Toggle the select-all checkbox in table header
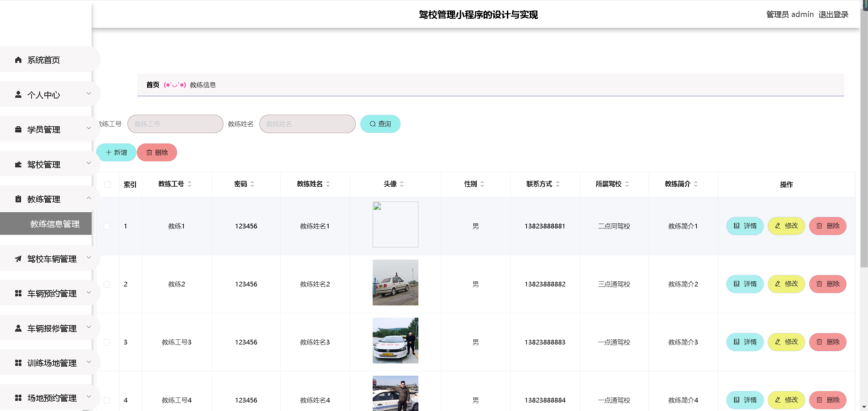 coord(108,184)
